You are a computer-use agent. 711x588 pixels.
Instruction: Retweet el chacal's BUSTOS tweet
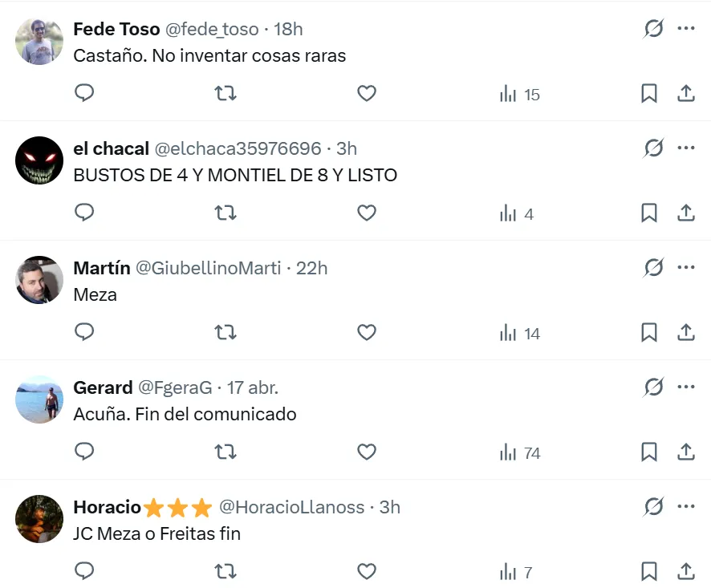pyautogui.click(x=225, y=213)
